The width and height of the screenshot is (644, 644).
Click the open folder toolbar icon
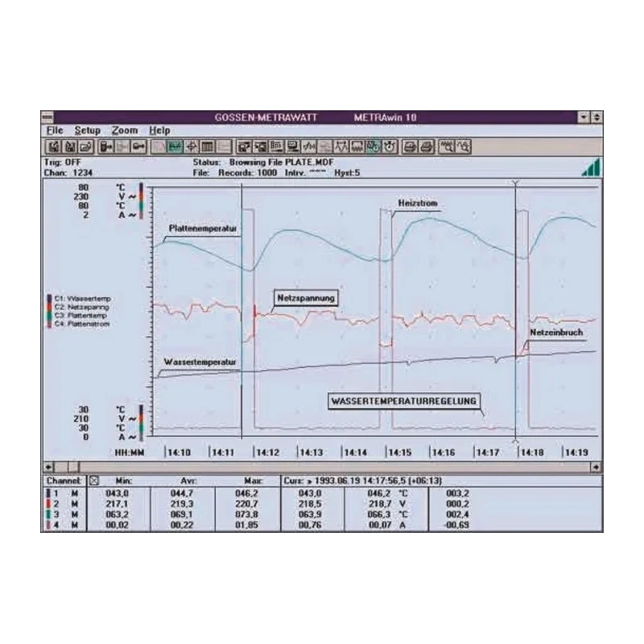85,147
